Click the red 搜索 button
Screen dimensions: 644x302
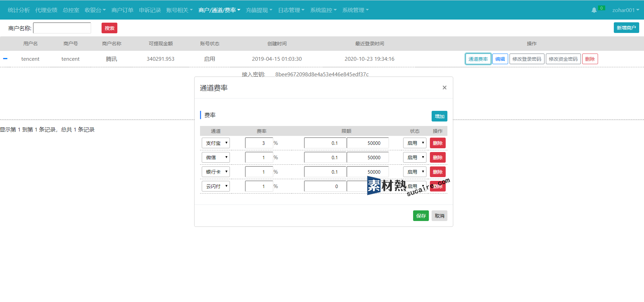click(109, 28)
